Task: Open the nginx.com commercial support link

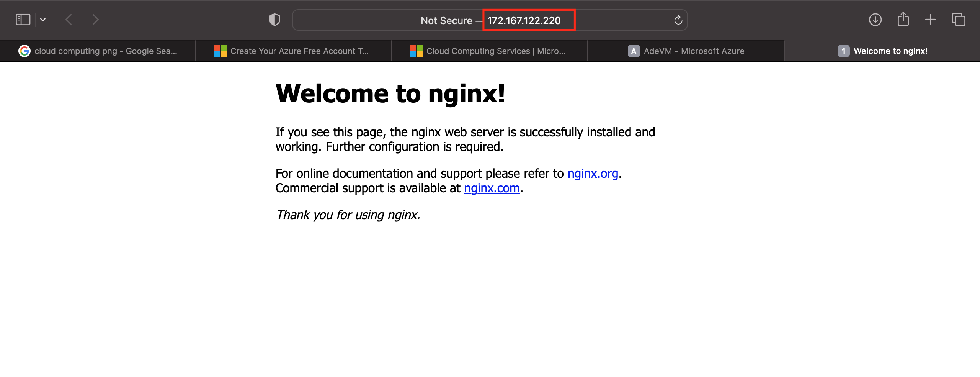Action: 492,188
